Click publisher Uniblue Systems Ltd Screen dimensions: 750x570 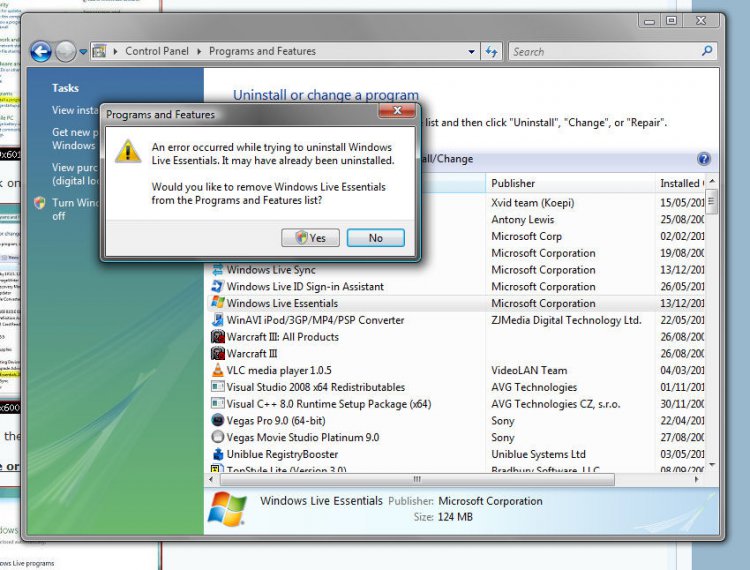coord(538,454)
